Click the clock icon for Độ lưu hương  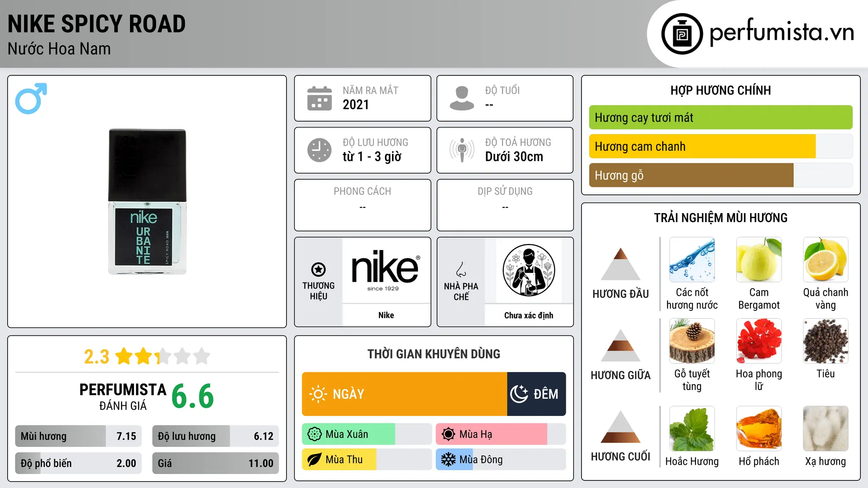coord(320,150)
